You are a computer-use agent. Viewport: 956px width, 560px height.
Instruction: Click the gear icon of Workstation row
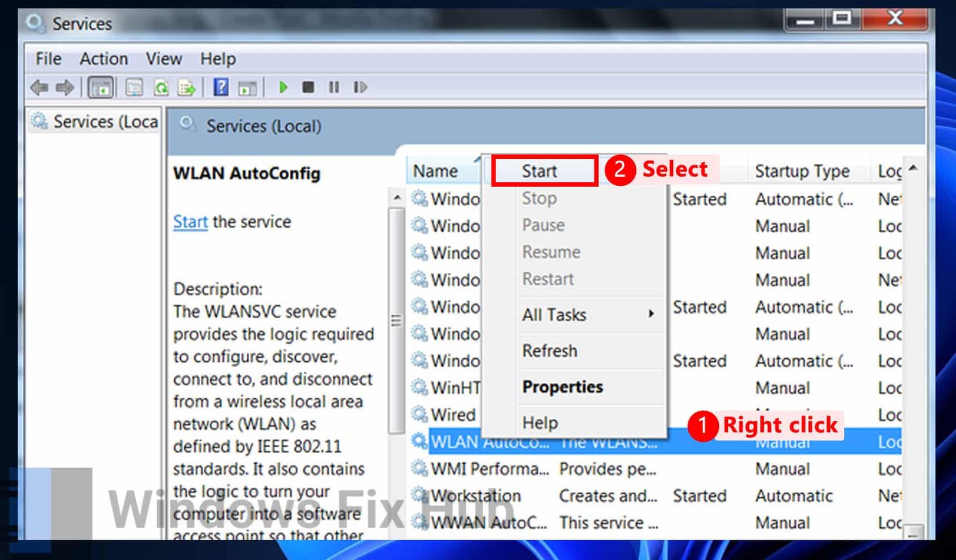point(420,495)
